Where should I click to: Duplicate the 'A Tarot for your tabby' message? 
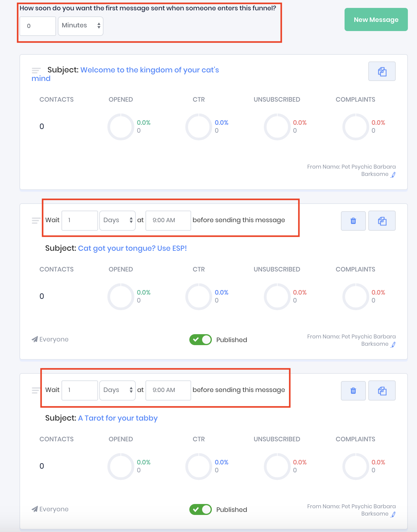click(x=382, y=390)
